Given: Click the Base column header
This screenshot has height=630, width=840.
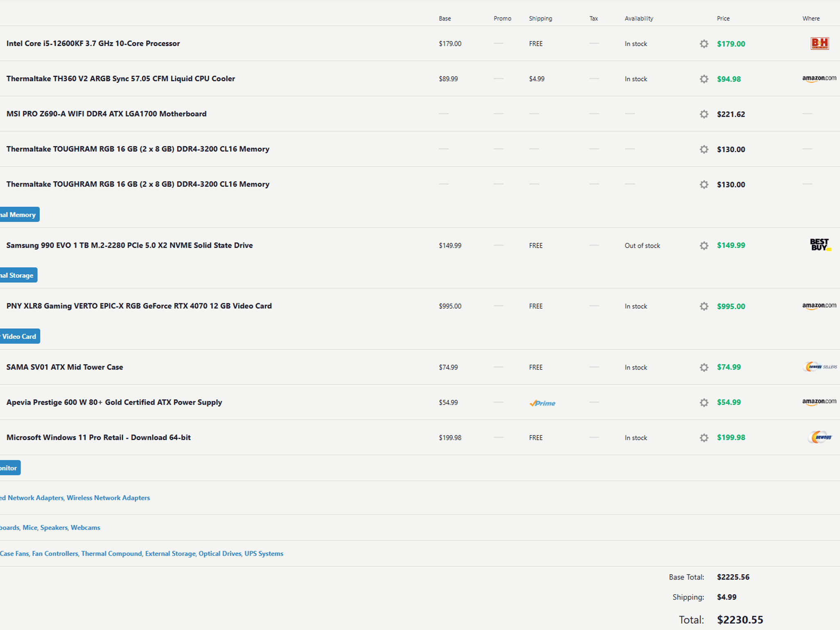Looking at the screenshot, I should coord(445,18).
